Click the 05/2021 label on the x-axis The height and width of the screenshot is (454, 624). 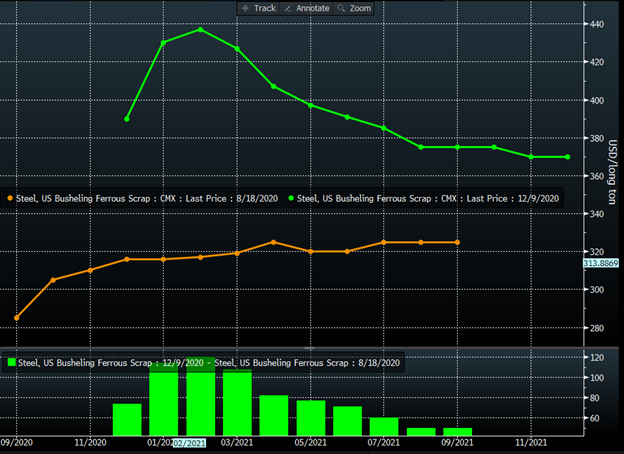pos(310,441)
